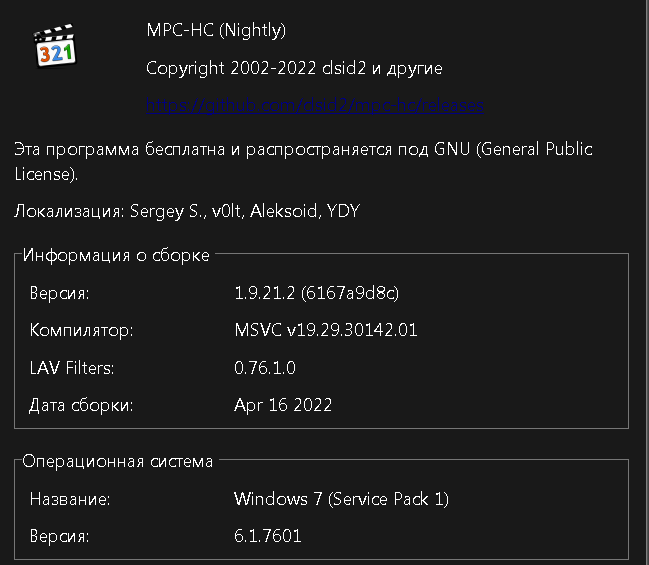Click the Информация о сборке group header
Image resolution: width=649 pixels, height=565 pixels.
[116, 255]
